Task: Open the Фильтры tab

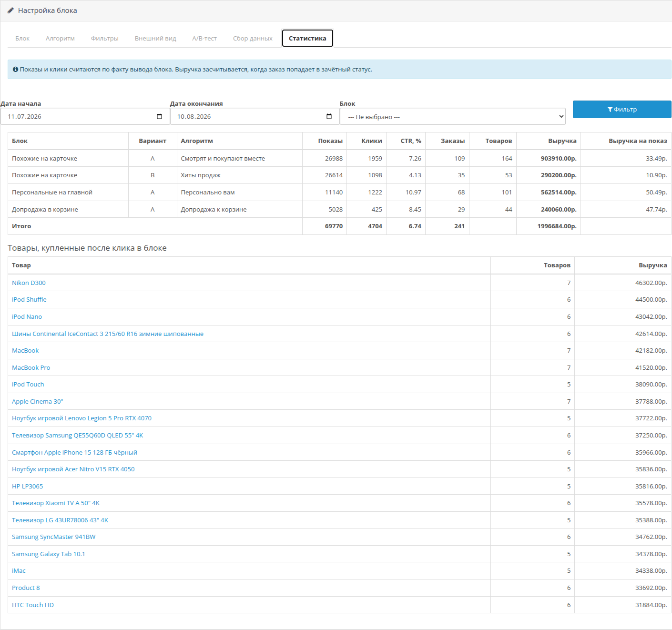Action: tap(105, 39)
